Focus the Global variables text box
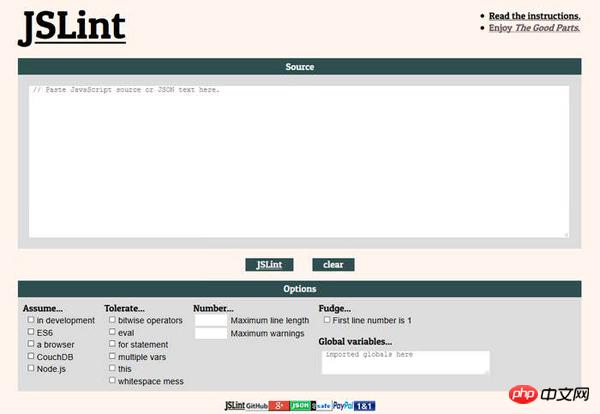The width and height of the screenshot is (600, 414). pos(406,362)
